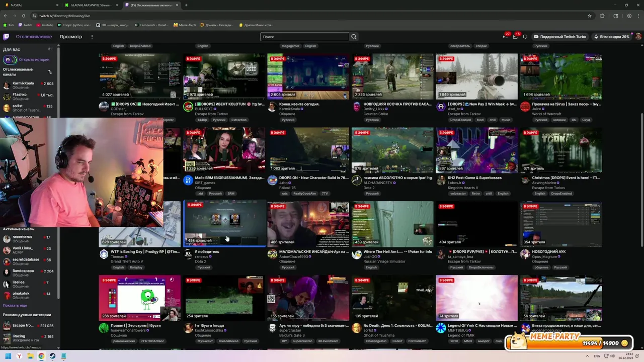Open Steam from the taskbar

point(52,356)
